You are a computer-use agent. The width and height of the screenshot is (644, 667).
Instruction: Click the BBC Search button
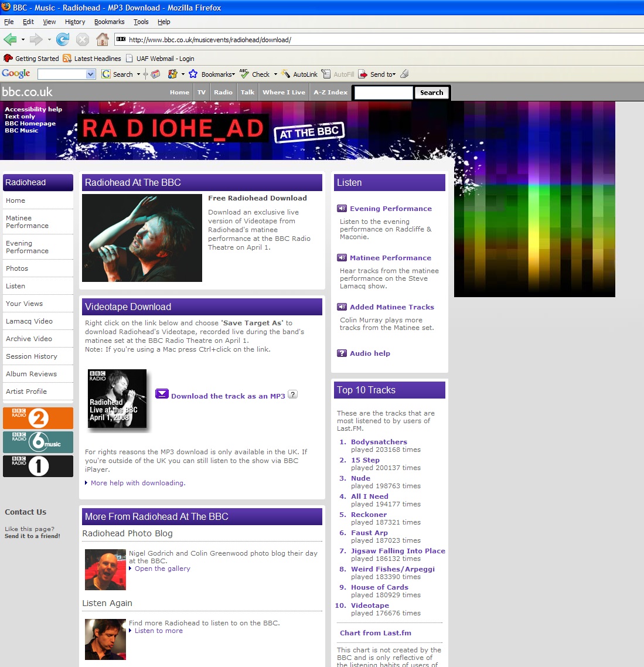432,93
